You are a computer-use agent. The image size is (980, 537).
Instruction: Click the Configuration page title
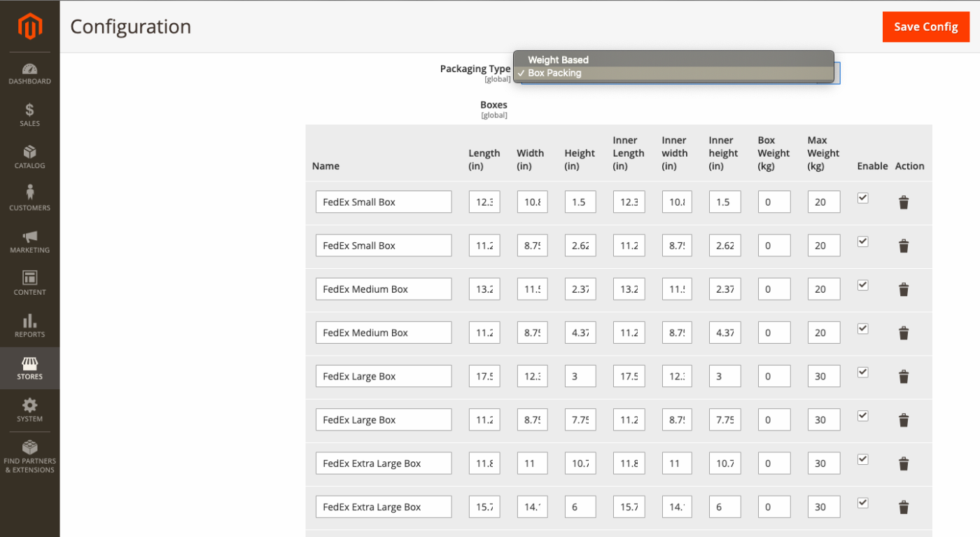click(x=131, y=27)
